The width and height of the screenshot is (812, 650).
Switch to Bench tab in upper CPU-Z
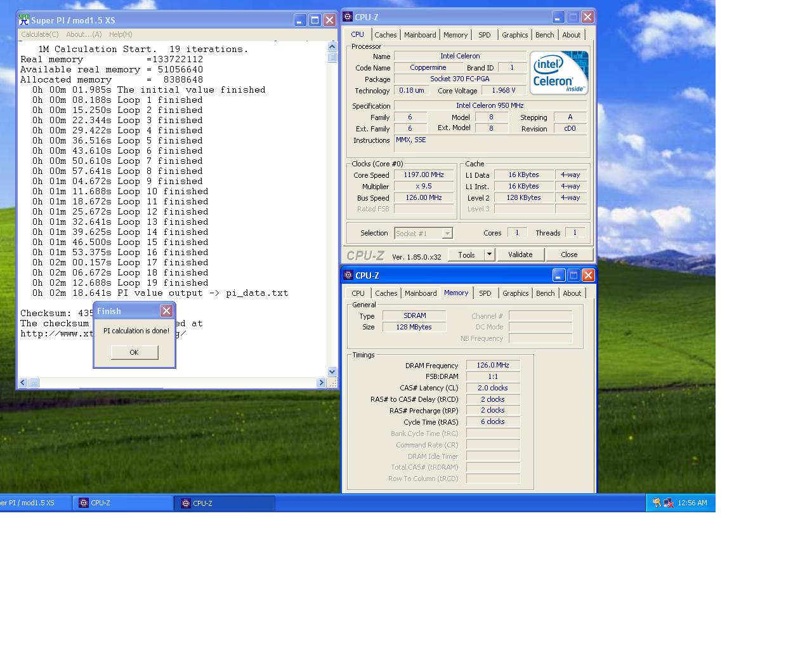coord(544,35)
